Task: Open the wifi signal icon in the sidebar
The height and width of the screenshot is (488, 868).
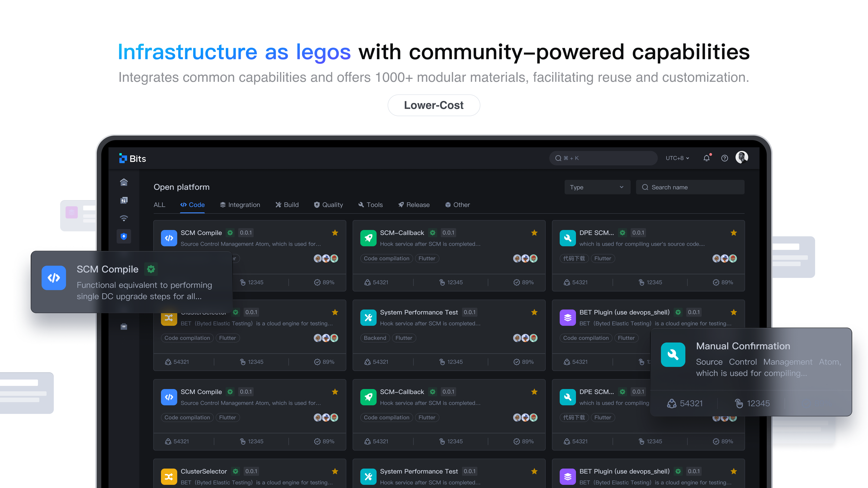Action: pos(124,218)
